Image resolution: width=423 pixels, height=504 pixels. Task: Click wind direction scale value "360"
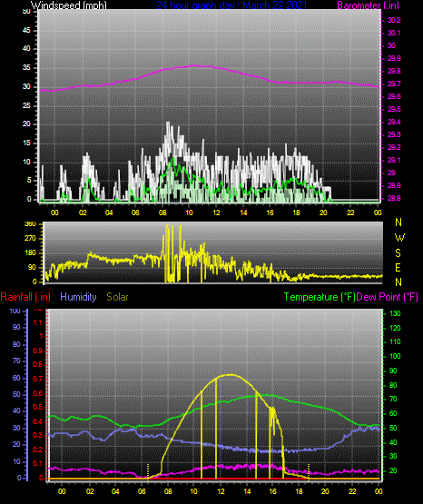pyautogui.click(x=30, y=224)
